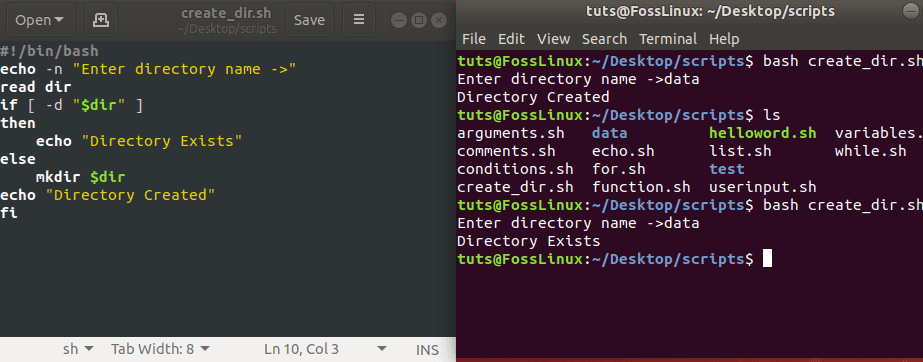
Task: Click helloword.sh in the terminal listing
Action: click(x=762, y=133)
